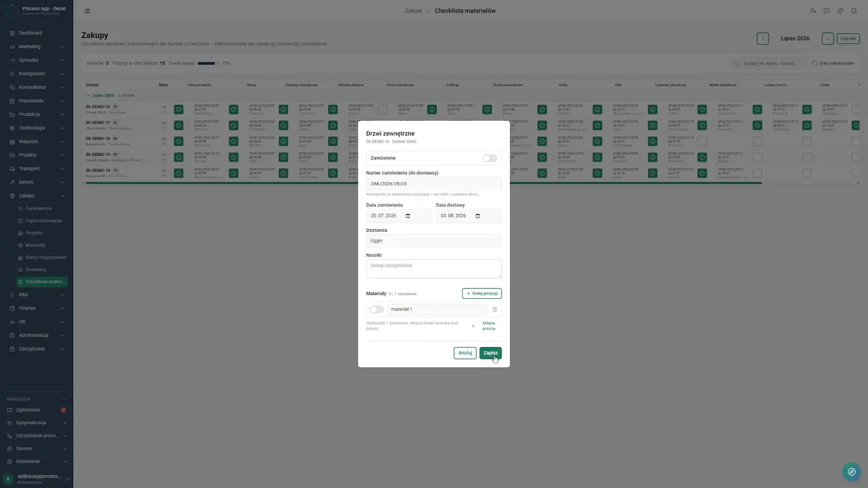This screenshot has height=488, width=868.
Task: Open Dostawcy submenu item
Action: (x=36, y=269)
